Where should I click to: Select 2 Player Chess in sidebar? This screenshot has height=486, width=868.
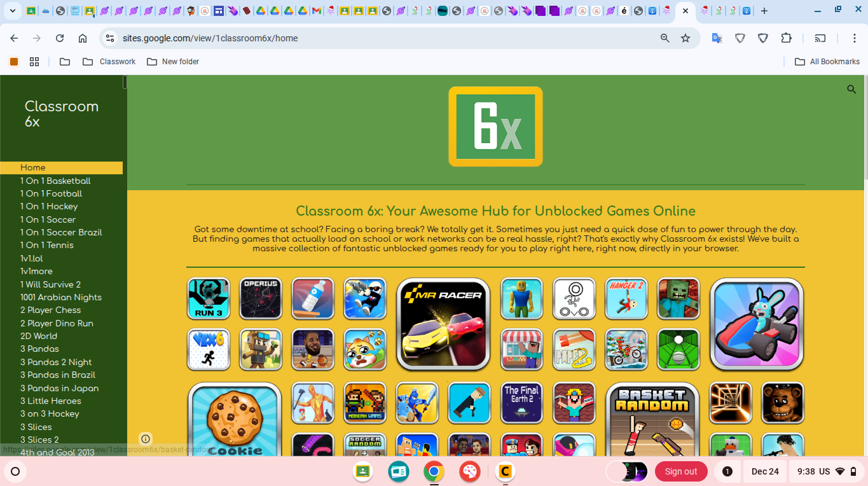click(51, 310)
